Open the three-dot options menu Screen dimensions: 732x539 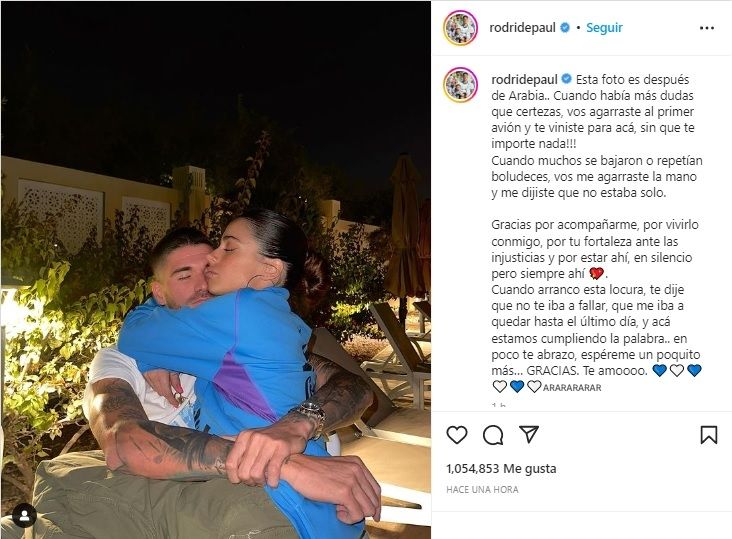point(707,28)
